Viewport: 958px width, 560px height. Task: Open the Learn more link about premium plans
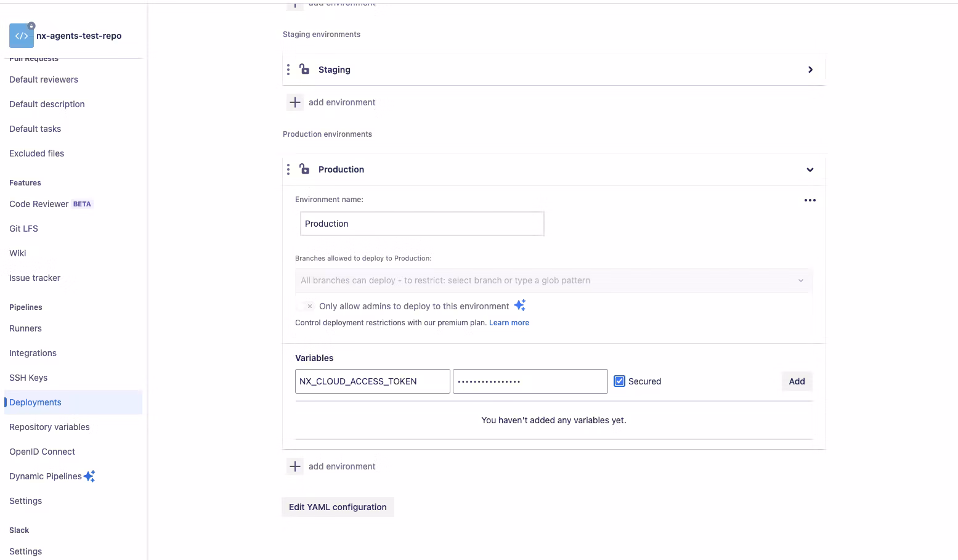coord(509,322)
